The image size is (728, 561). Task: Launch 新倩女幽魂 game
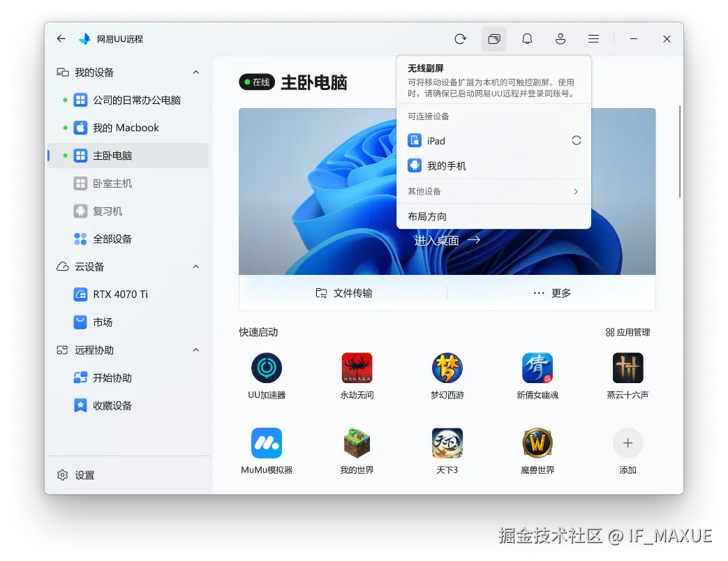coord(537,376)
